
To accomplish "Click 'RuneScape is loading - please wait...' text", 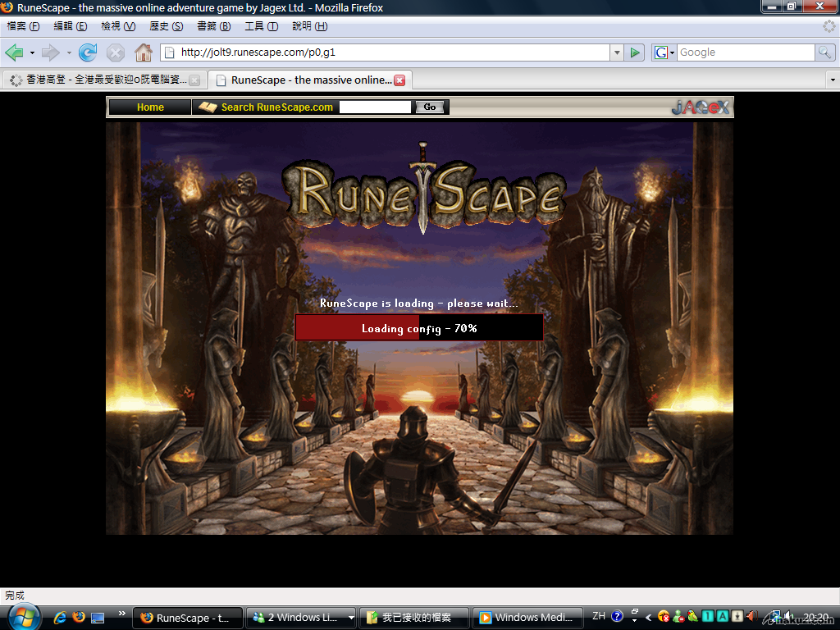I will coord(419,304).
